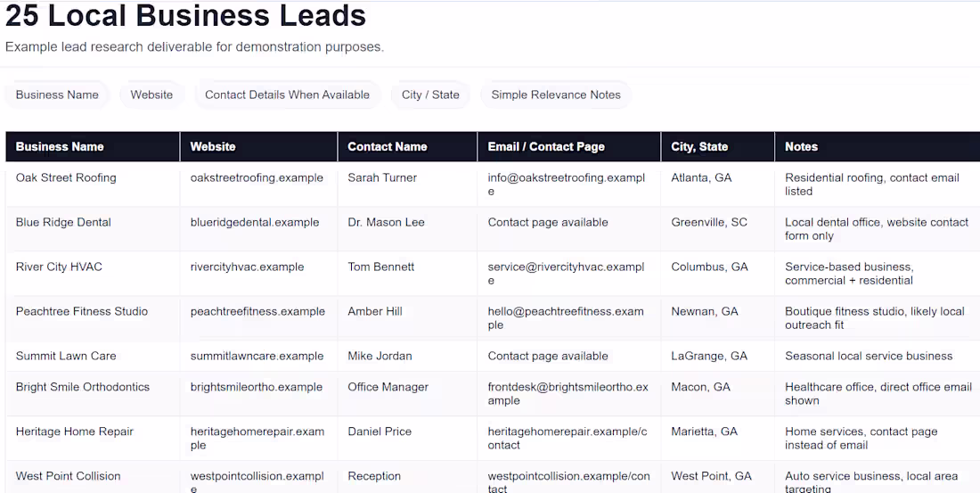Click the "Business Name" pill tag above the table
This screenshot has height=493, width=980.
pos(57,94)
